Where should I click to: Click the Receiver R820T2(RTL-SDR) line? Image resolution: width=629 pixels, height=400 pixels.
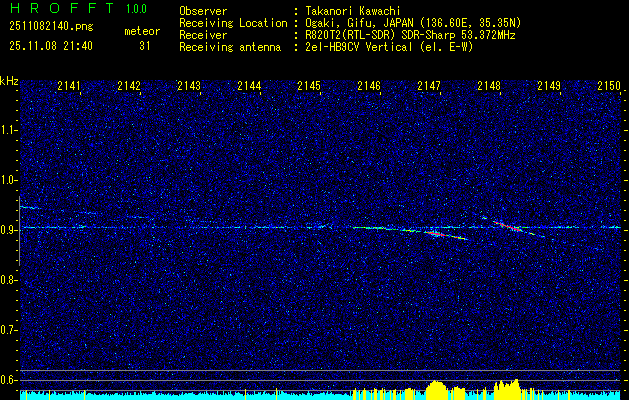point(409,35)
